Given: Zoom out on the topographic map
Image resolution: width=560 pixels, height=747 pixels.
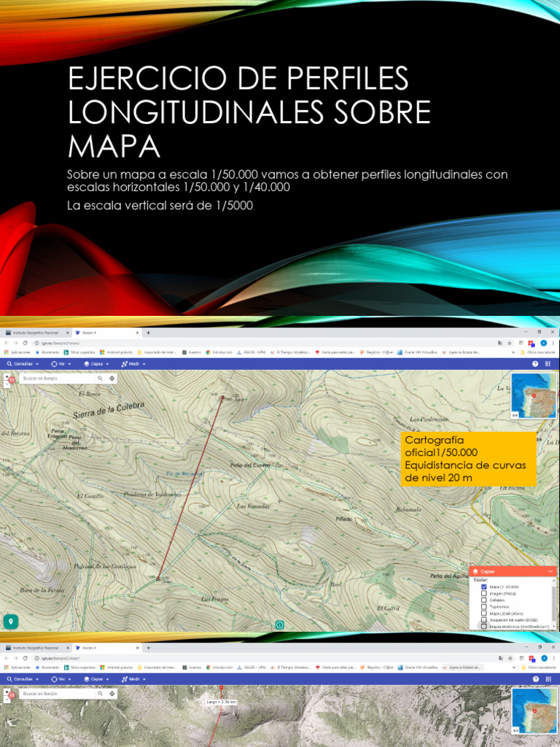Looking at the screenshot, I should (7, 384).
